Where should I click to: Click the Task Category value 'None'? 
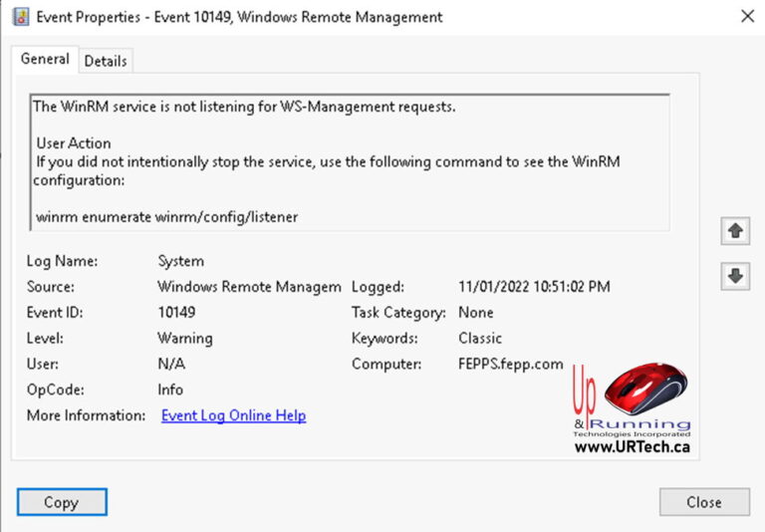476,313
